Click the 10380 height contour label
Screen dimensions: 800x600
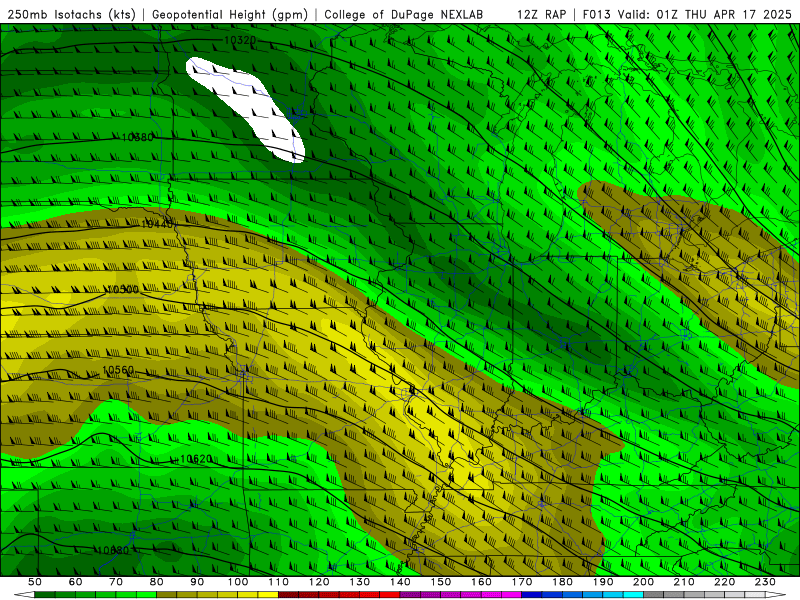click(137, 137)
